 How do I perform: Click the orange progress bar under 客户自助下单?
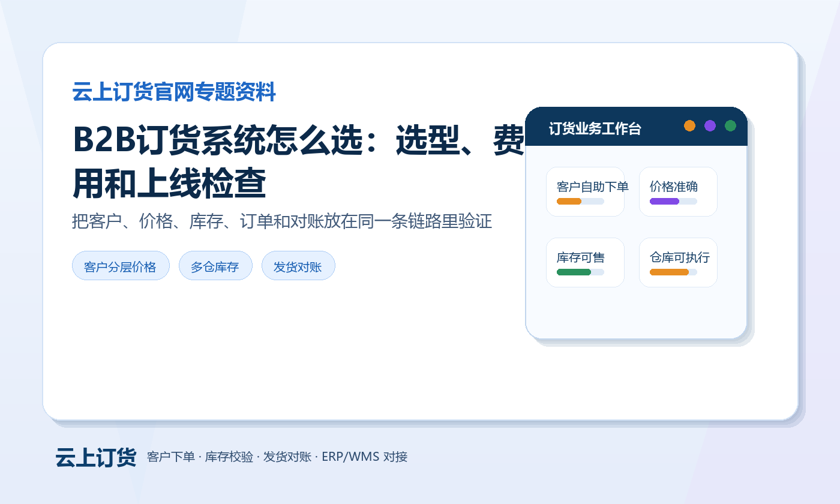click(x=569, y=201)
